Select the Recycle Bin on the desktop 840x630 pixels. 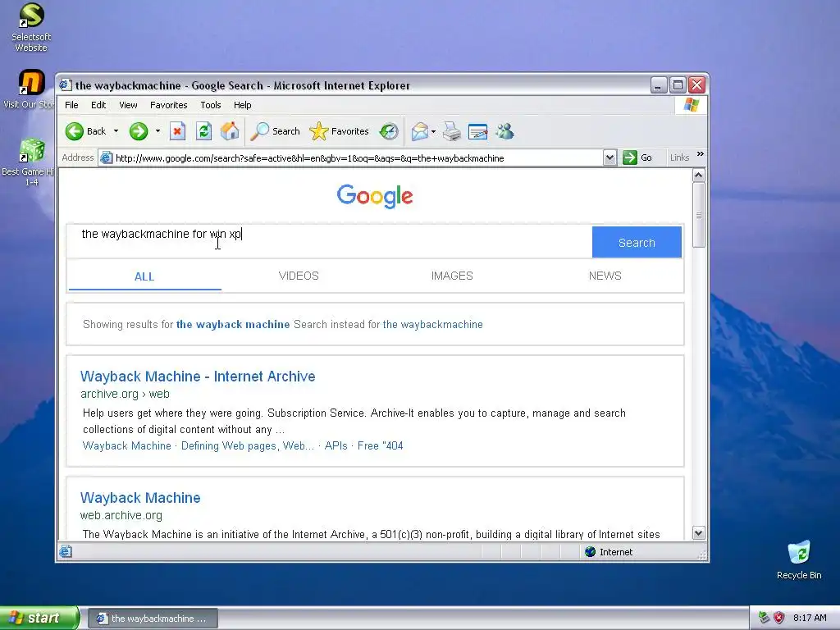(799, 559)
